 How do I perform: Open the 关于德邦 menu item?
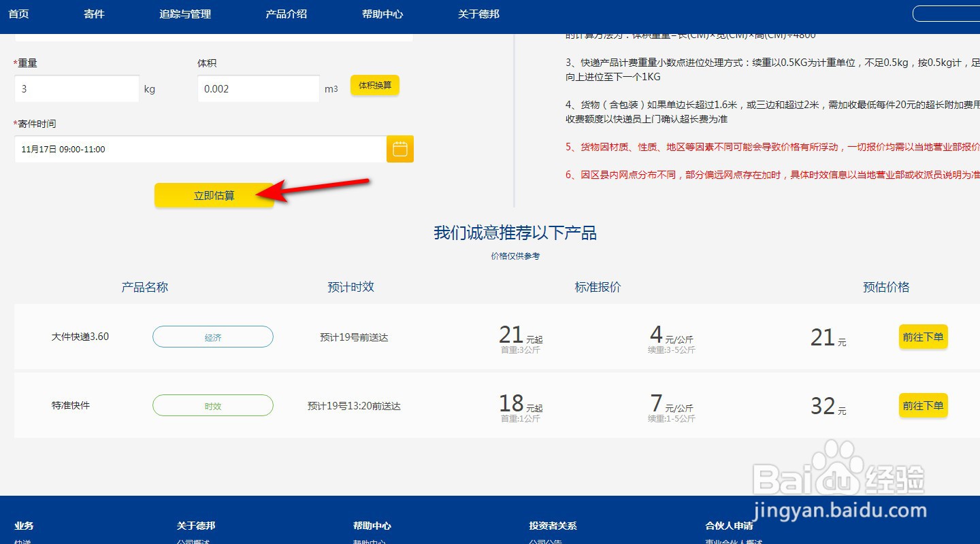point(478,13)
